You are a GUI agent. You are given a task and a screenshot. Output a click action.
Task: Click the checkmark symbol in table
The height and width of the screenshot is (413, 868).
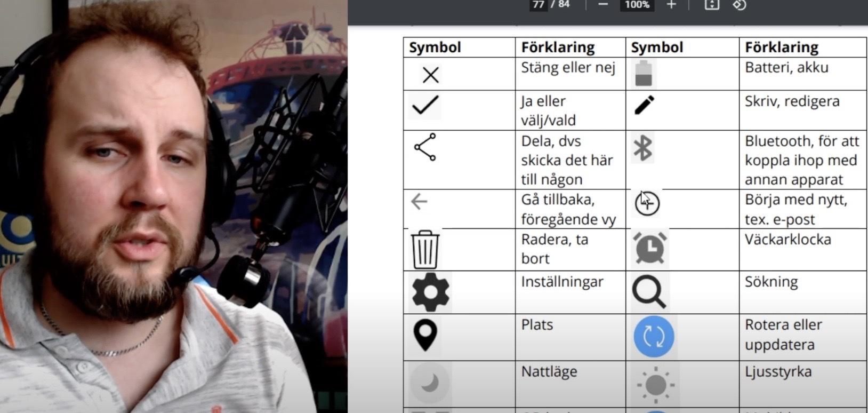click(425, 105)
